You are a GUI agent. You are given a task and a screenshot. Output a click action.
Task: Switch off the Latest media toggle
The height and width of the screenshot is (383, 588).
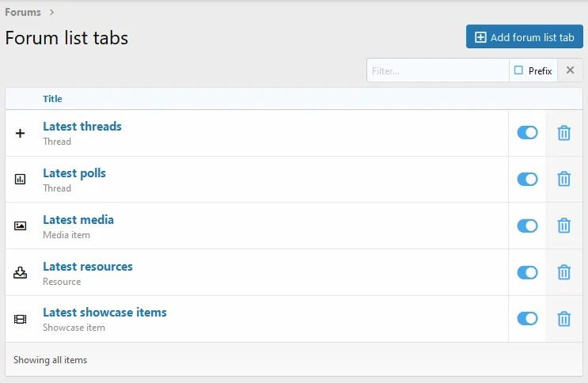coord(527,226)
